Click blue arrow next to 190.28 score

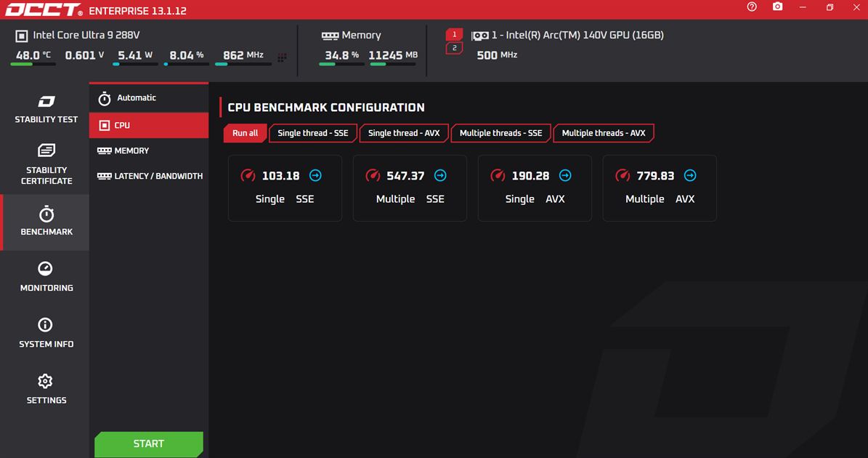coord(565,175)
